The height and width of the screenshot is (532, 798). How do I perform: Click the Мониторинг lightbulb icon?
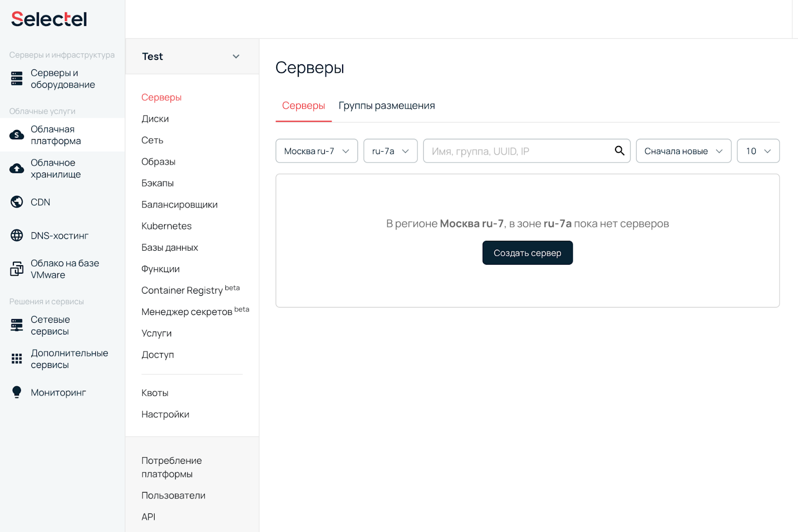17,392
